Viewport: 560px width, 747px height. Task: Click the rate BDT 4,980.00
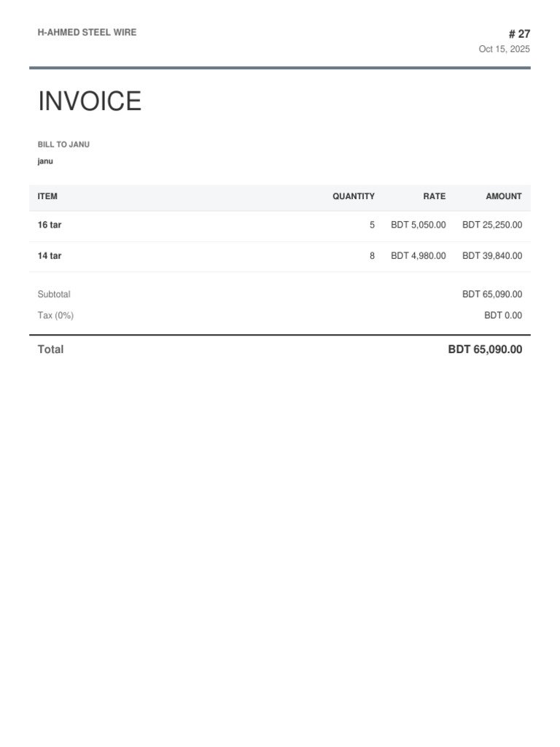pos(419,256)
